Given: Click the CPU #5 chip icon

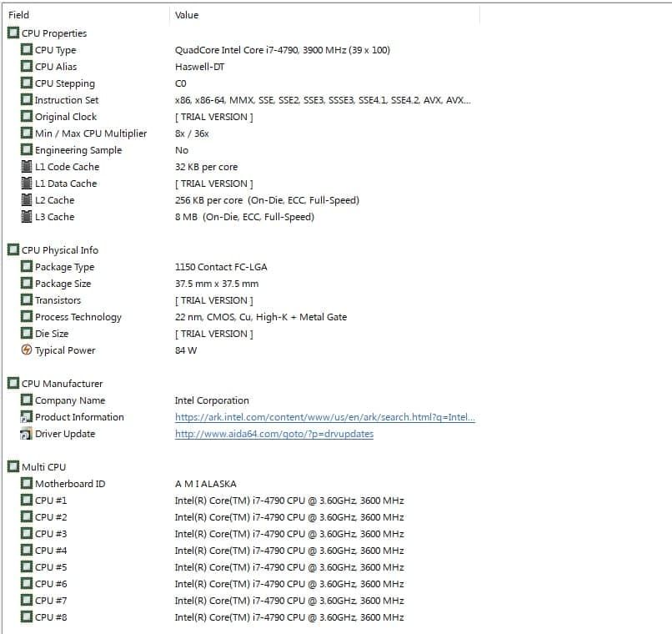Looking at the screenshot, I should [x=27, y=566].
